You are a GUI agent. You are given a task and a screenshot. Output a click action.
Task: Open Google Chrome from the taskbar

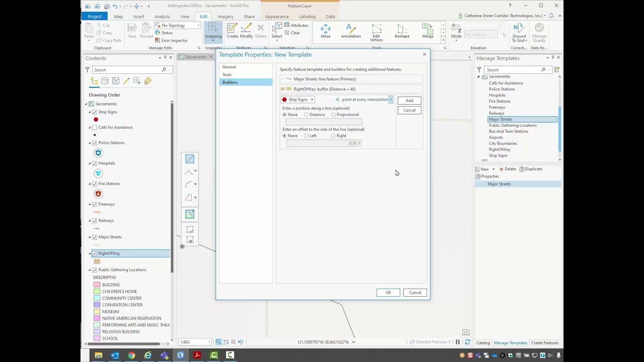[131, 355]
